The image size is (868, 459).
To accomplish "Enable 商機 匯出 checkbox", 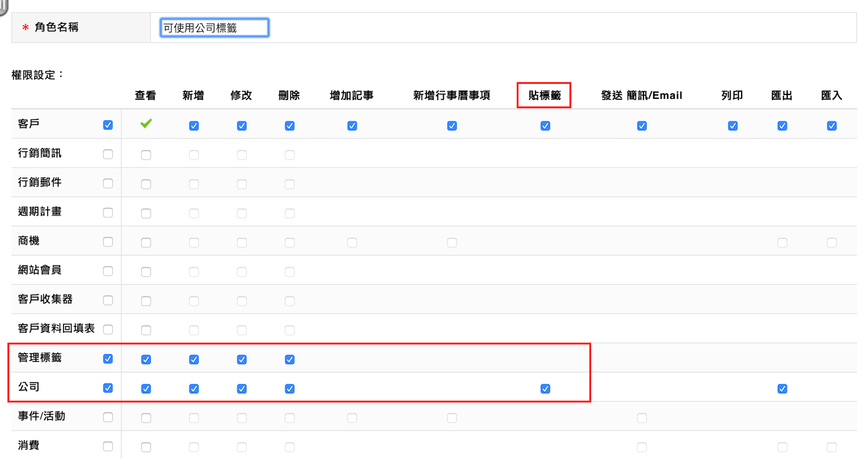I will (x=782, y=243).
